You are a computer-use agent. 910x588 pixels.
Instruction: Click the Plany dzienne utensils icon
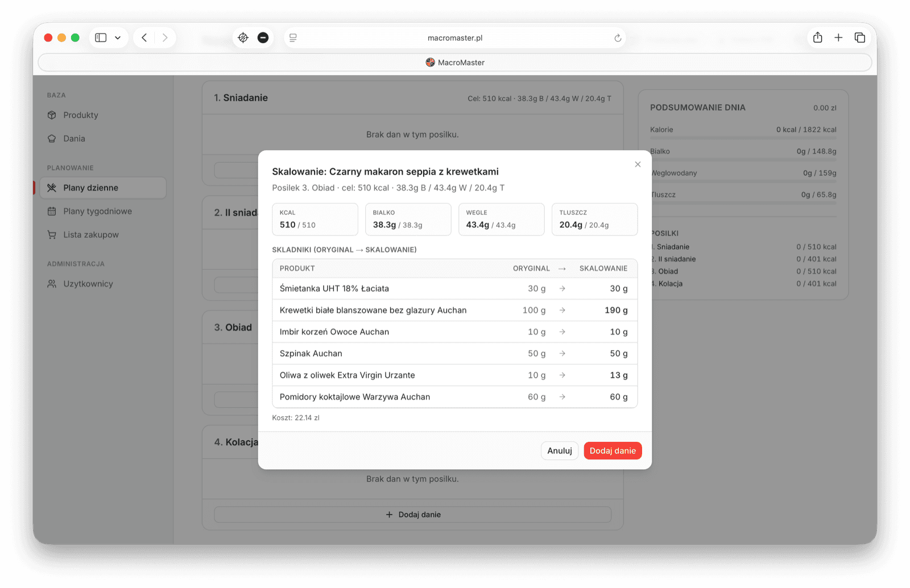(52, 188)
